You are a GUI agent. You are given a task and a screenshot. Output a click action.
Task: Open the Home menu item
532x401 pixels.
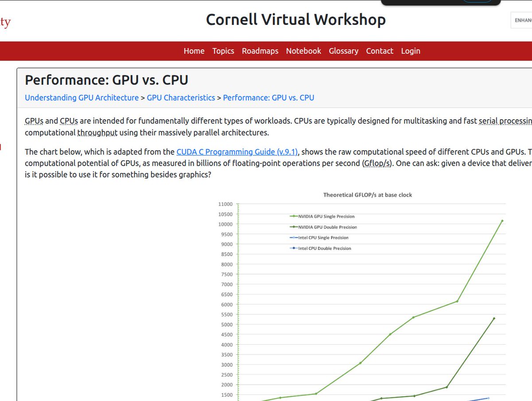pos(194,51)
